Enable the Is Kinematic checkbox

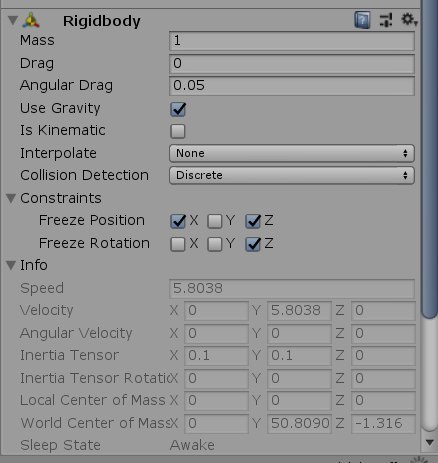point(178,131)
